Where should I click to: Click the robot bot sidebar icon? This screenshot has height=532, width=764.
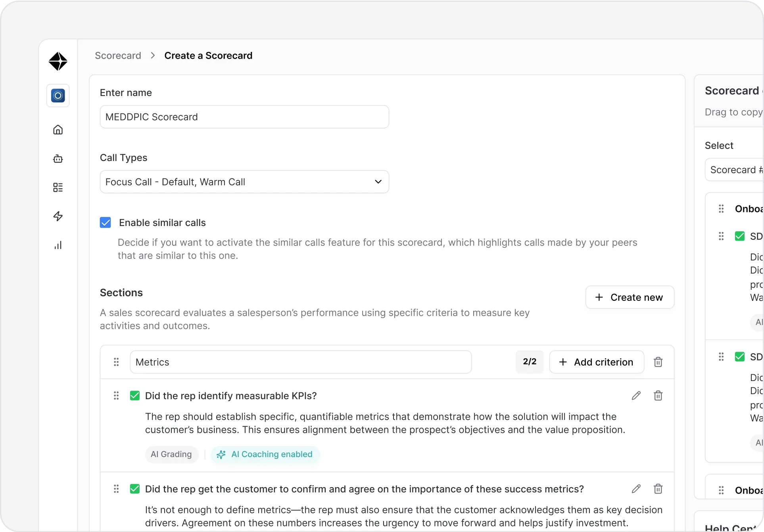[x=58, y=159]
